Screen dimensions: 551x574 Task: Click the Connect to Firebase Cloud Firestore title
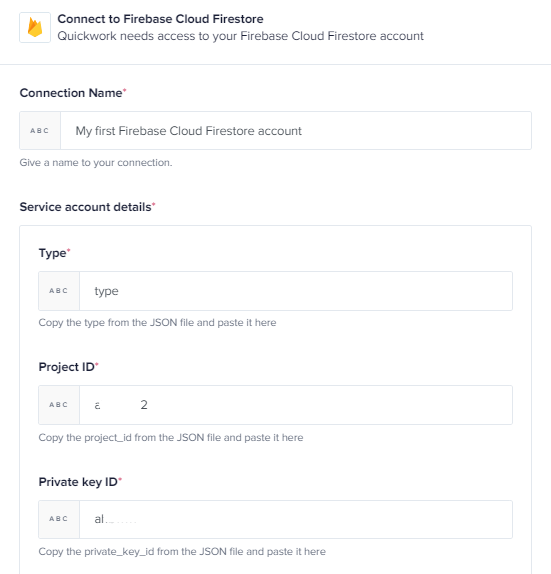point(160,19)
